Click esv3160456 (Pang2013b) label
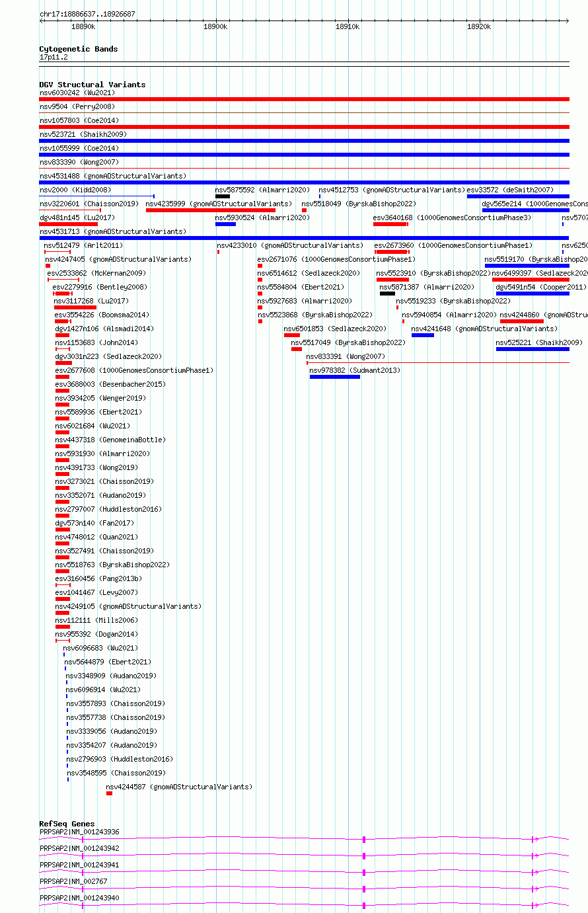The width and height of the screenshot is (588, 913). tap(98, 578)
